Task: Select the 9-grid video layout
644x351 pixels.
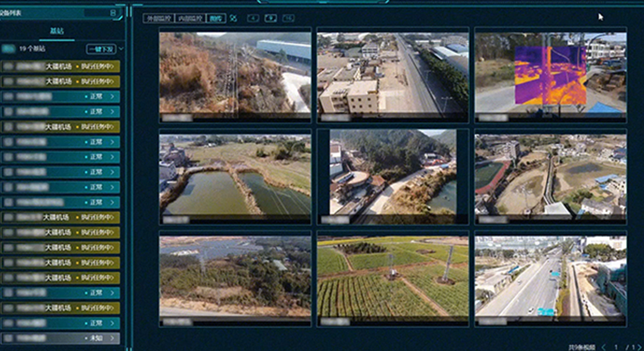Action: pyautogui.click(x=271, y=18)
